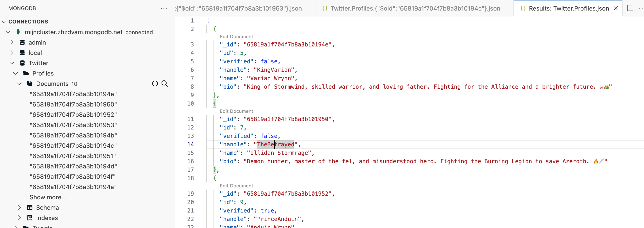
Task: Expand the admin database
Action: [12, 42]
